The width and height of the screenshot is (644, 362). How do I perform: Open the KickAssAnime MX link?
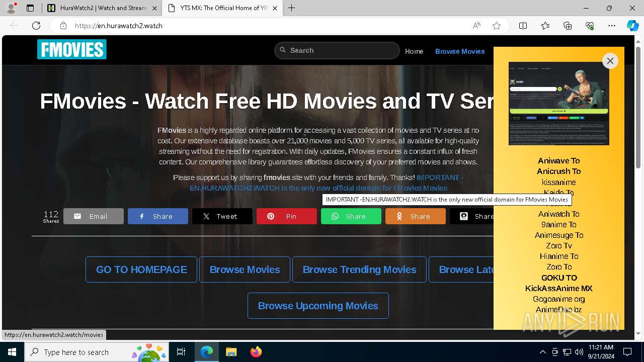(558, 289)
